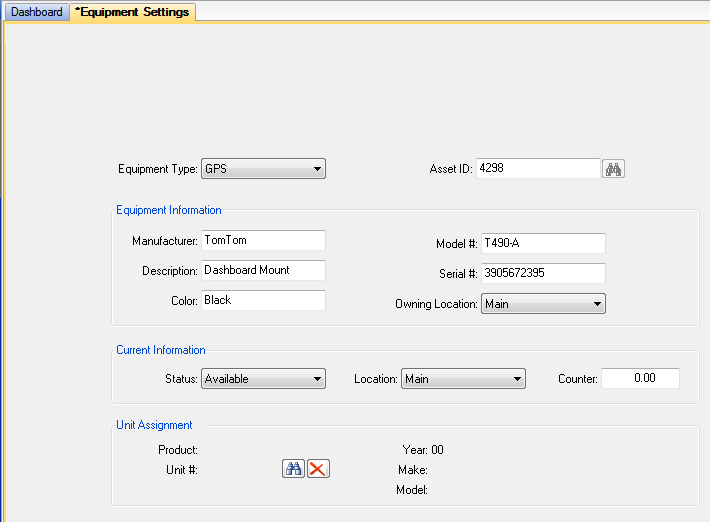Click into the Asset ID field
The width and height of the screenshot is (710, 522).
[538, 168]
